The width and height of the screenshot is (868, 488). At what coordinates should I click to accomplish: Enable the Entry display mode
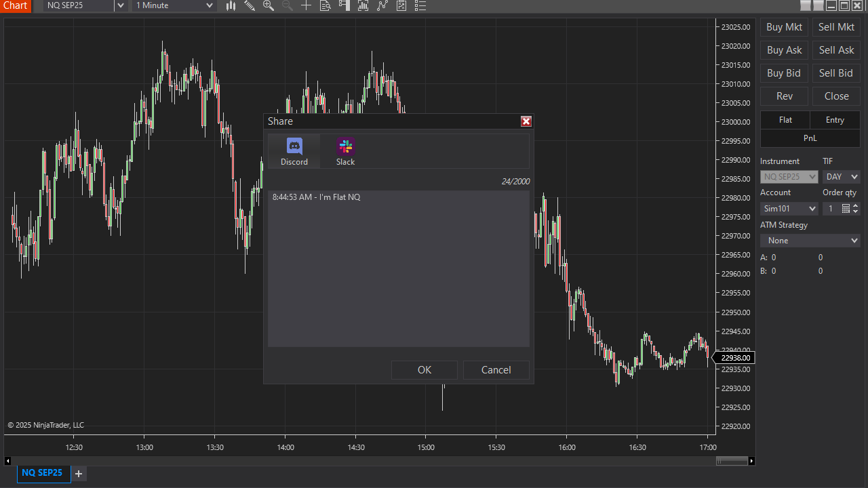click(835, 119)
